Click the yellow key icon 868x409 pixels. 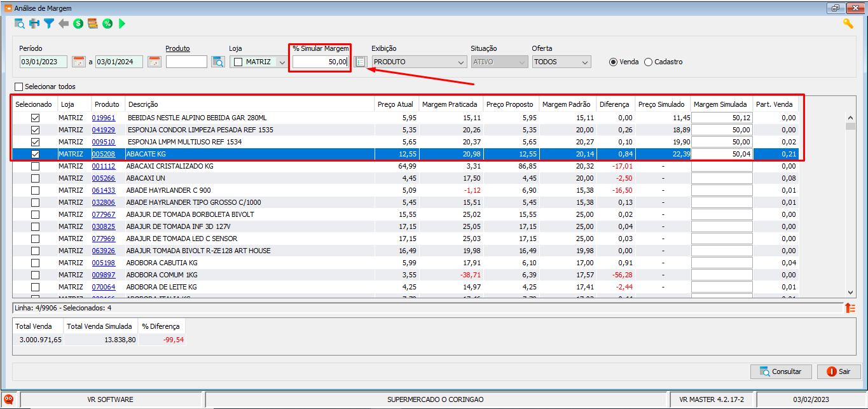848,24
